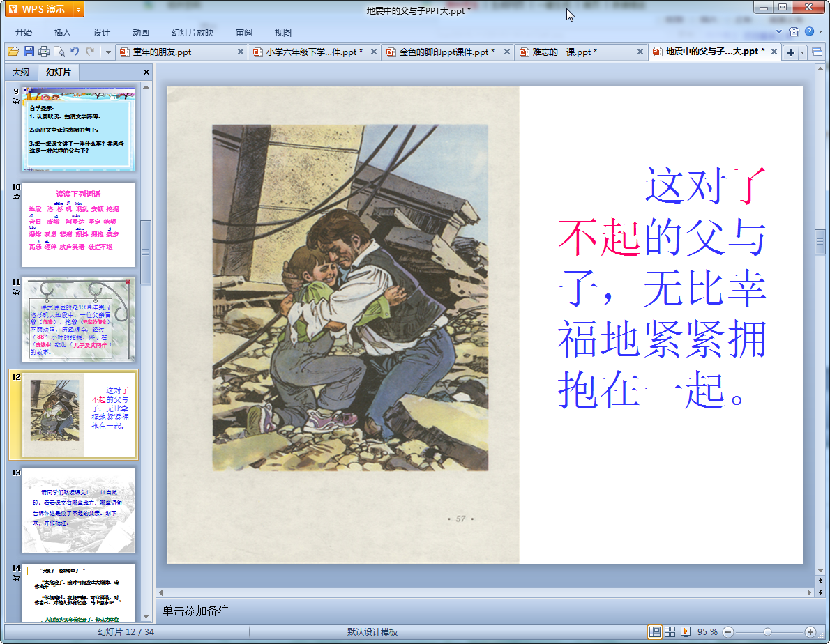Click the animation star icon under slide 11
This screenshot has width=830, height=644.
tap(17, 291)
